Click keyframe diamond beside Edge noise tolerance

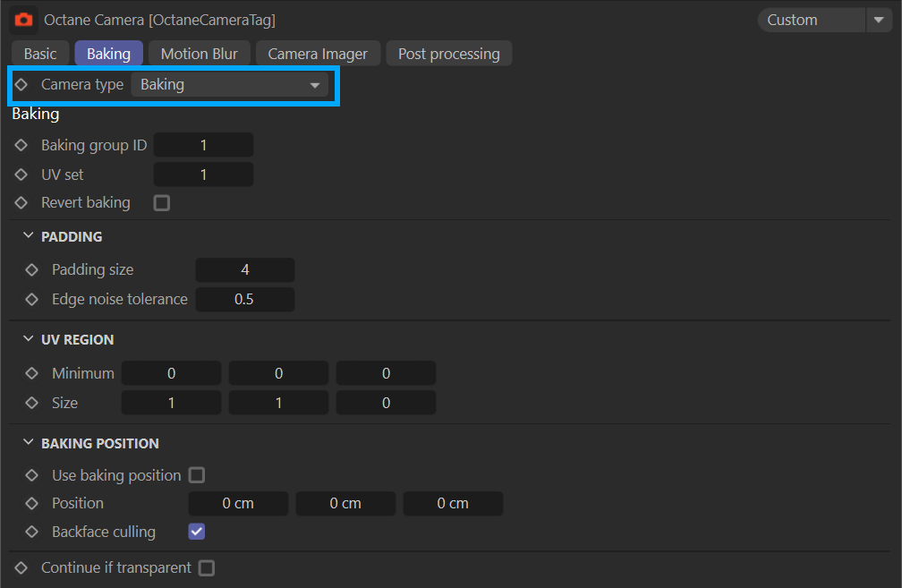pyautogui.click(x=32, y=299)
